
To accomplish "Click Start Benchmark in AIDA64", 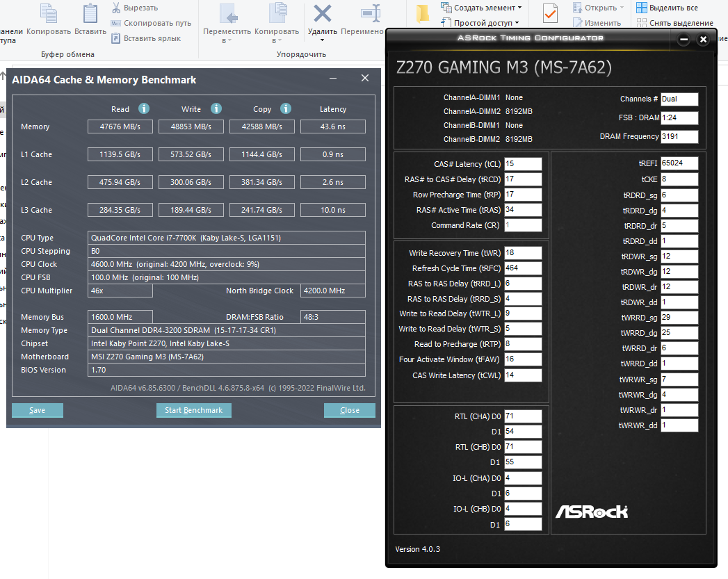I will 193,410.
